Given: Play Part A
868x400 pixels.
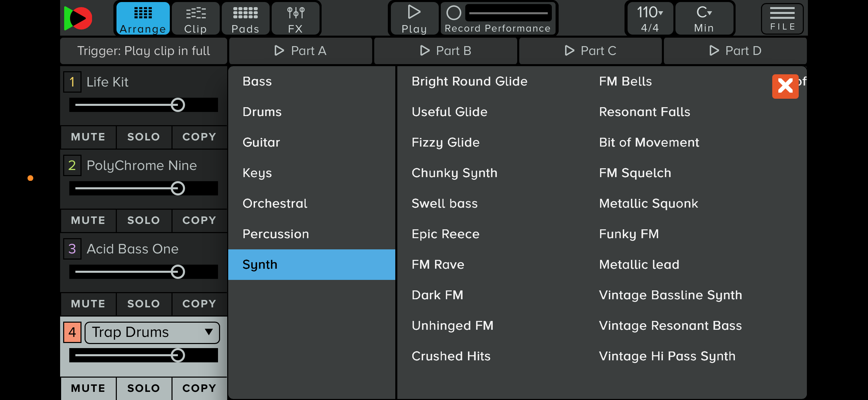Looking at the screenshot, I should tap(301, 51).
